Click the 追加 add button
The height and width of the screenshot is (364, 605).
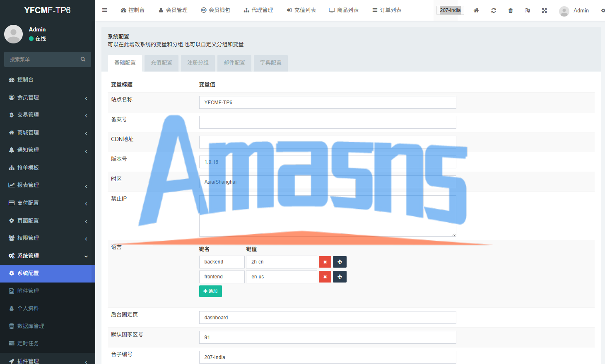coord(210,291)
